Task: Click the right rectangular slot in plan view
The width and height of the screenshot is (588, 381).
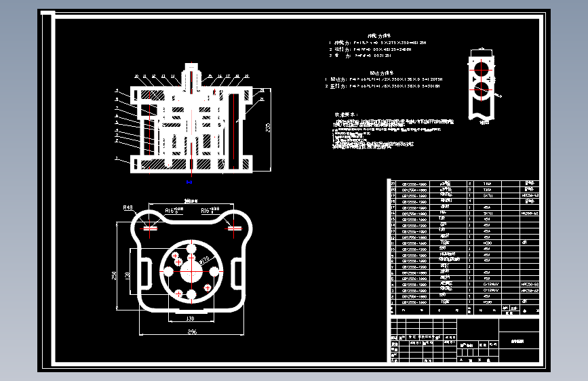Action: tap(237, 273)
